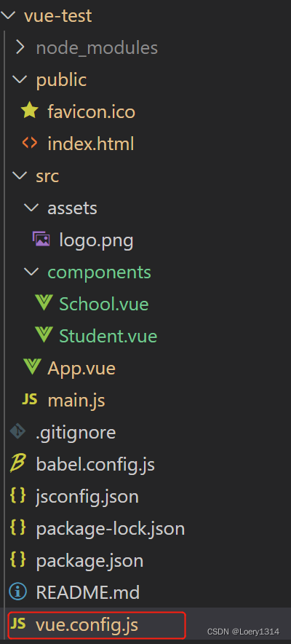Collapse the public folder
Image resolution: width=291 pixels, height=644 pixels.
point(19,79)
